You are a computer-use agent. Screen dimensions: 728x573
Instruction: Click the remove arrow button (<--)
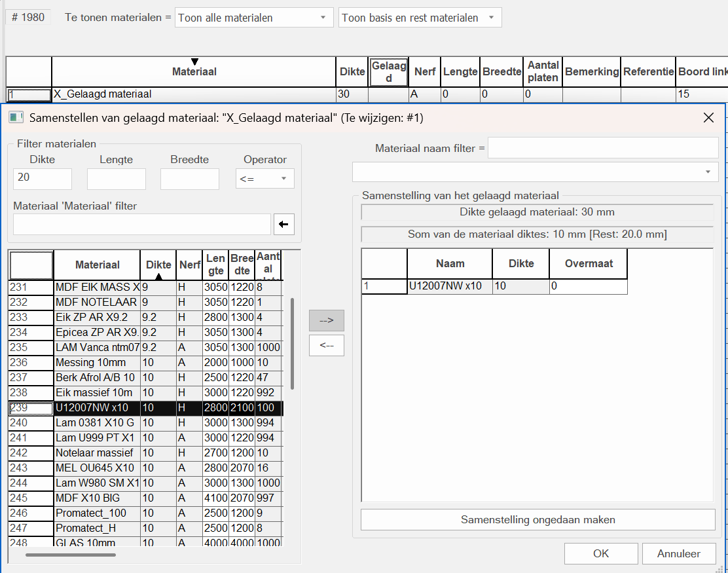click(326, 345)
